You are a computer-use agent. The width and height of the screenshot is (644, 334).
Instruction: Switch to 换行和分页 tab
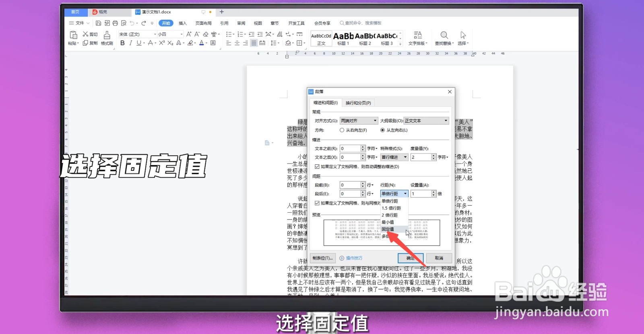[358, 103]
